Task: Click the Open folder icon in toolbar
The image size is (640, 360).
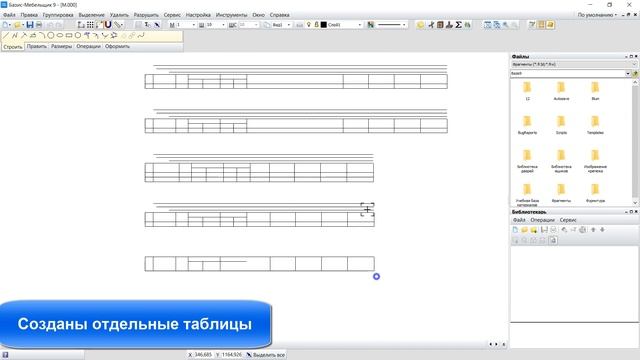Action: [x=17, y=25]
